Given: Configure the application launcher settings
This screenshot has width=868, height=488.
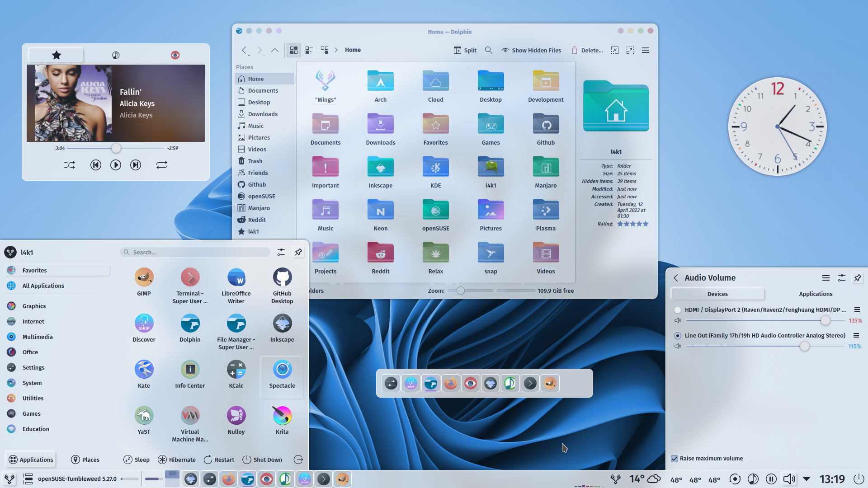Looking at the screenshot, I should click(281, 252).
